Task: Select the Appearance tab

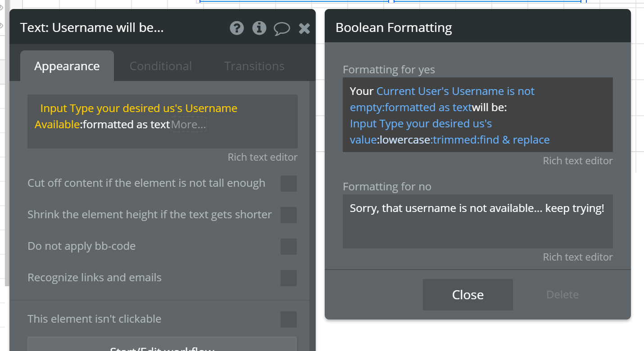Action: tap(67, 66)
